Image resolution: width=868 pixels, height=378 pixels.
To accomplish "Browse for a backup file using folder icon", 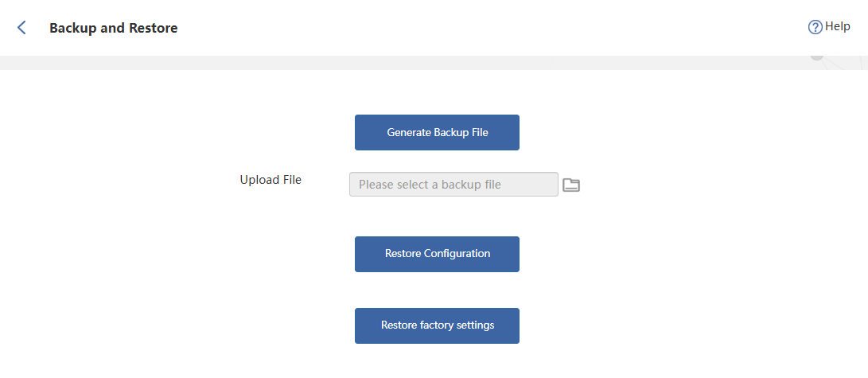I will [571, 185].
